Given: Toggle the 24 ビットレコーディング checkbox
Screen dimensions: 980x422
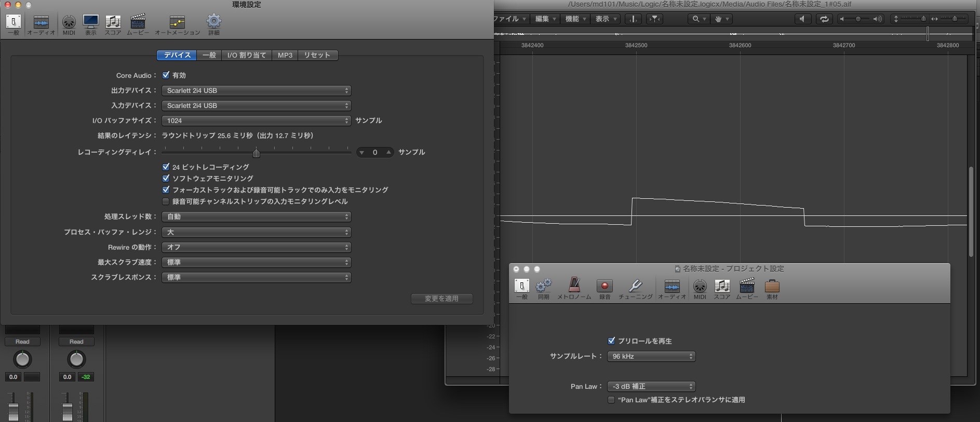Looking at the screenshot, I should click(166, 167).
